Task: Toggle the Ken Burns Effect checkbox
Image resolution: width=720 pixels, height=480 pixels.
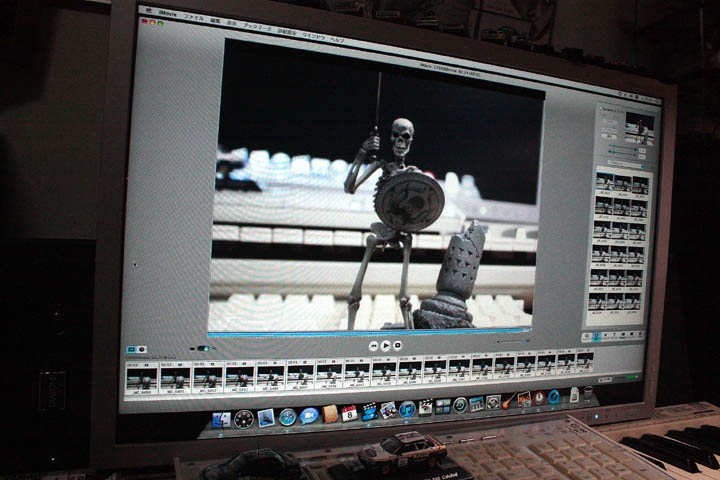Action: pyautogui.click(x=601, y=108)
